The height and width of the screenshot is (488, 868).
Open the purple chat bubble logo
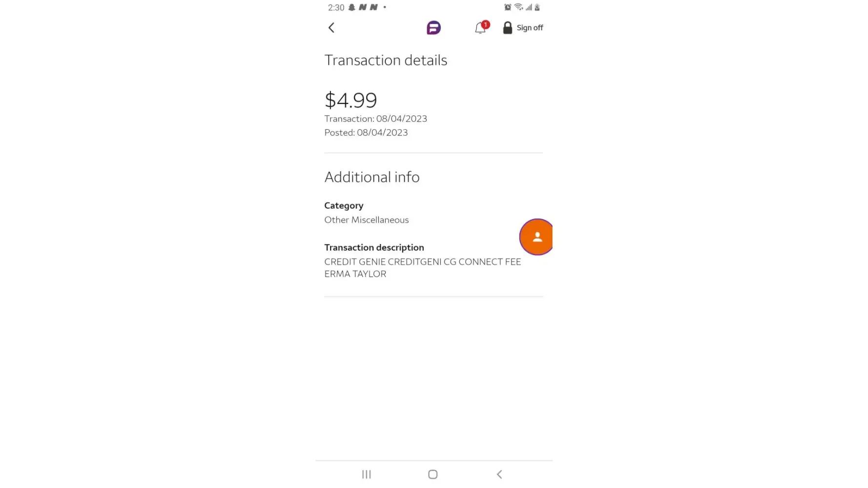(434, 28)
